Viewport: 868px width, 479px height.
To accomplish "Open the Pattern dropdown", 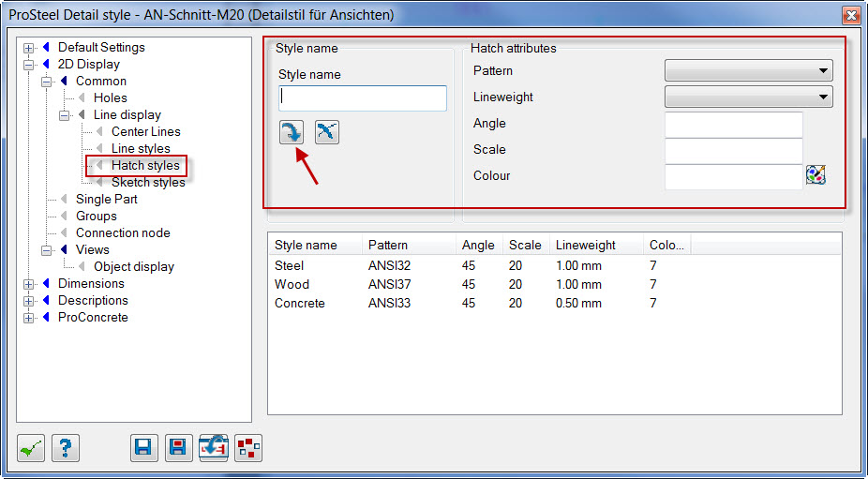I will point(748,70).
